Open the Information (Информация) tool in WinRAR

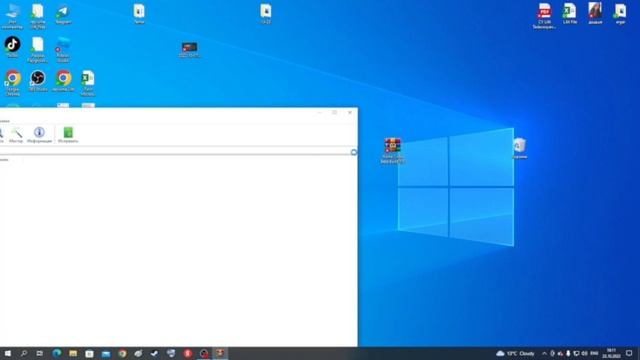39,135
